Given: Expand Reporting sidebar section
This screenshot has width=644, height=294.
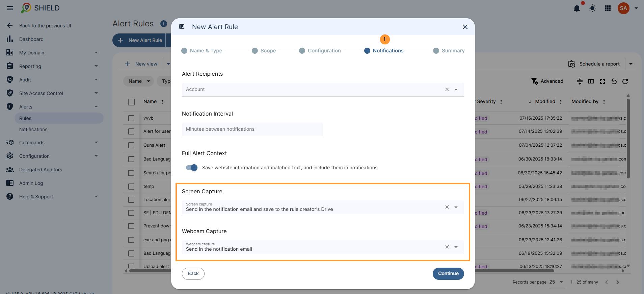Looking at the screenshot, I should coord(96,66).
